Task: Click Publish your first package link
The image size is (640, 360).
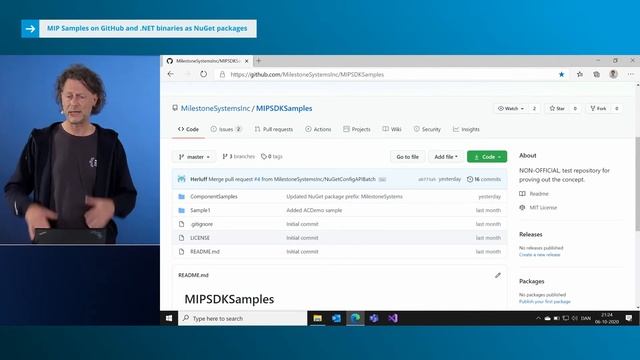Action: coord(545,302)
